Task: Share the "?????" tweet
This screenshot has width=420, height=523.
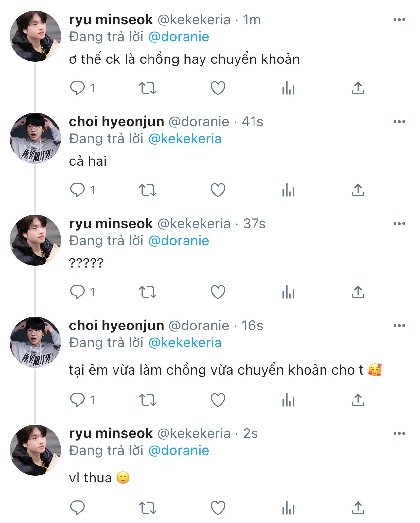Action: click(x=358, y=292)
